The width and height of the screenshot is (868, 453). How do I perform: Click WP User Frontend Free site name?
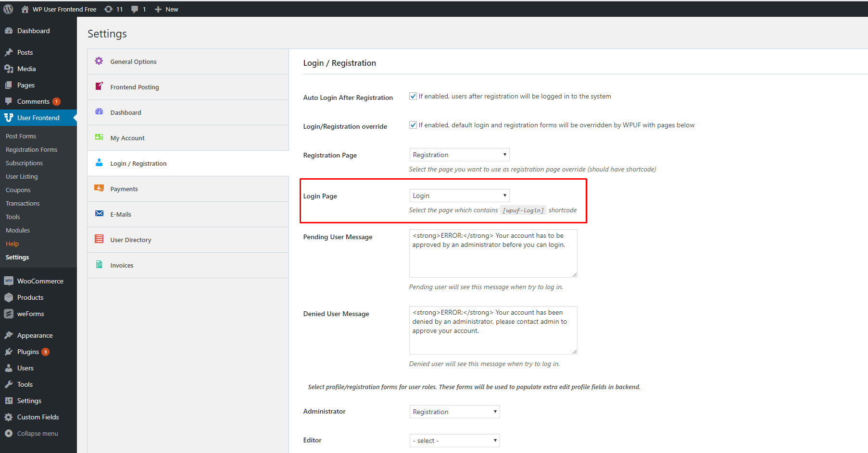coord(64,9)
